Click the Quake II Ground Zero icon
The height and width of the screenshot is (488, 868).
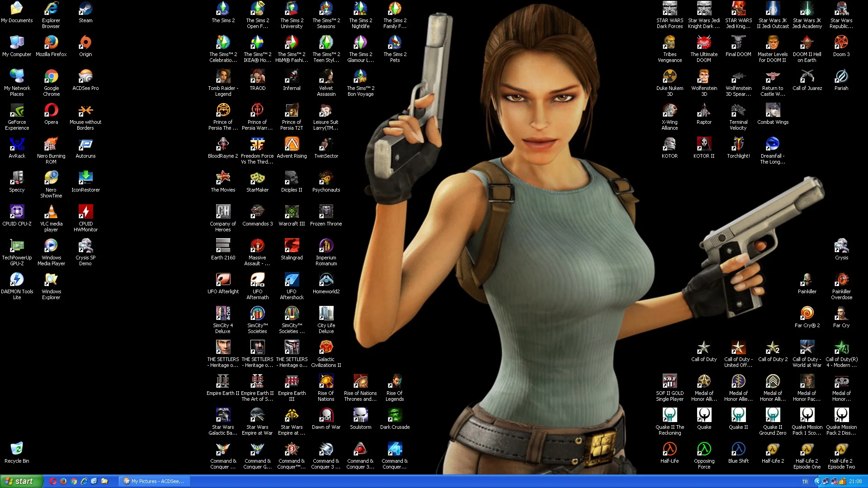773,422
